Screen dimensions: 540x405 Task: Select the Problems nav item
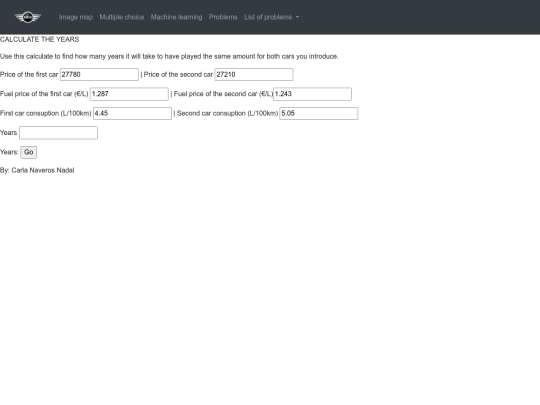click(x=223, y=17)
